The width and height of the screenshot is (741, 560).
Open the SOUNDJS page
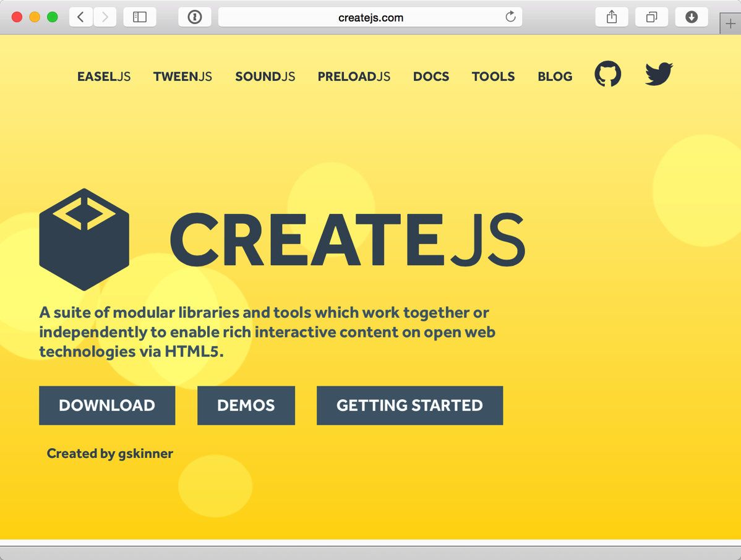click(x=265, y=76)
